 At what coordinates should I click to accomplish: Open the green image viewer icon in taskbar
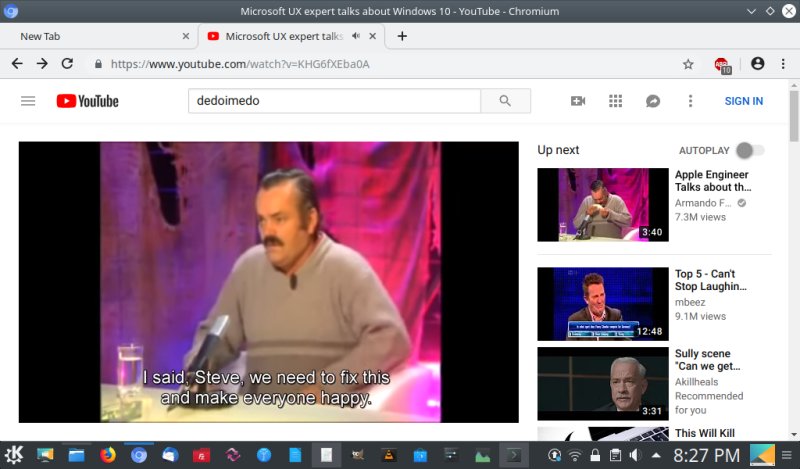(x=482, y=455)
